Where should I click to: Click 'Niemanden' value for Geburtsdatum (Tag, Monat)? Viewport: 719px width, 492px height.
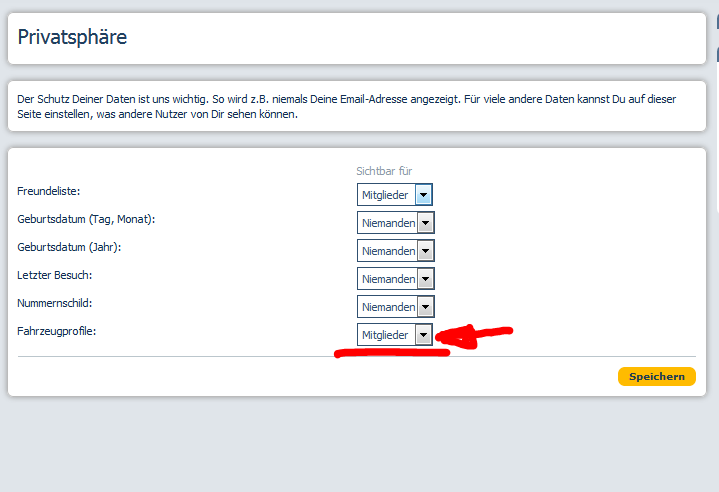point(387,223)
